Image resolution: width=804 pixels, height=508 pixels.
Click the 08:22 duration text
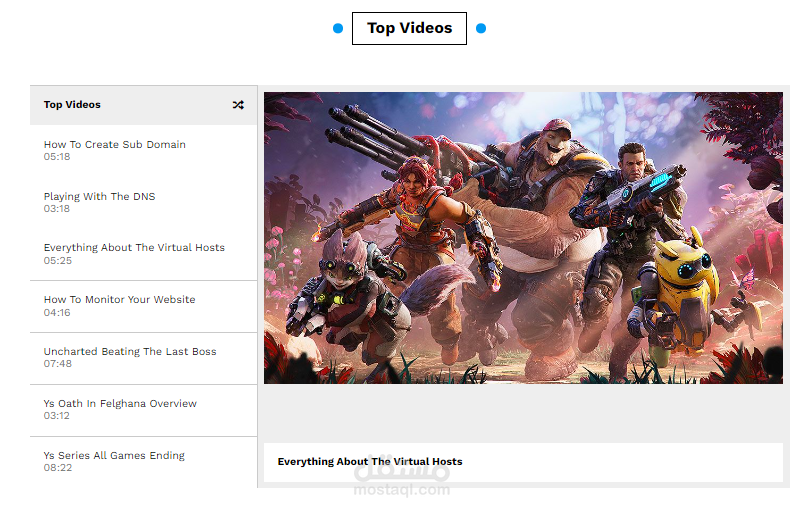tap(57, 468)
